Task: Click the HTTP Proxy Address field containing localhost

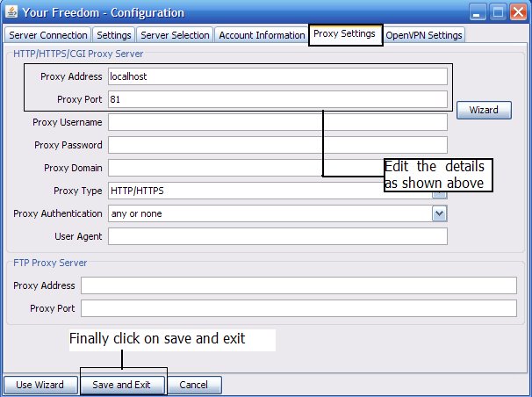Action: (x=277, y=76)
